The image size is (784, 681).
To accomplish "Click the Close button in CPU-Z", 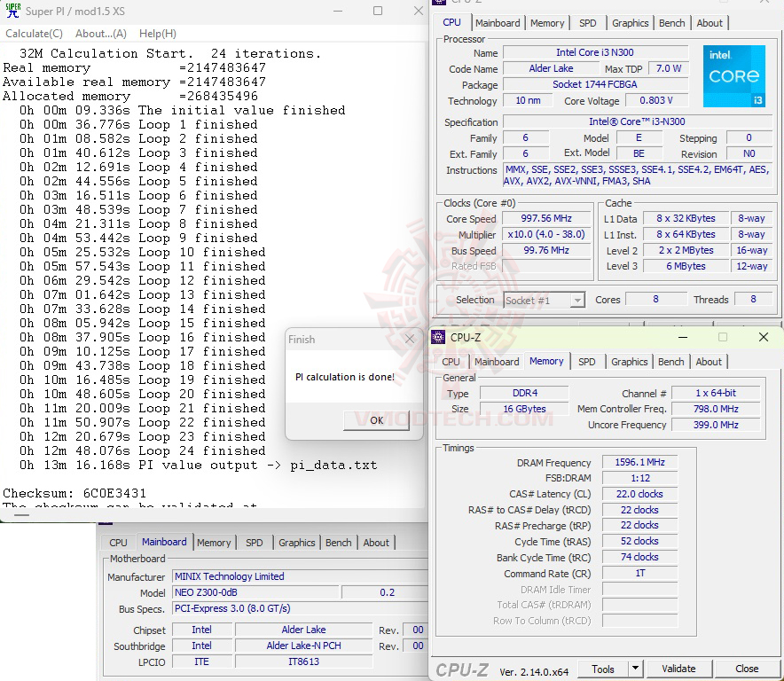I will tap(747, 669).
